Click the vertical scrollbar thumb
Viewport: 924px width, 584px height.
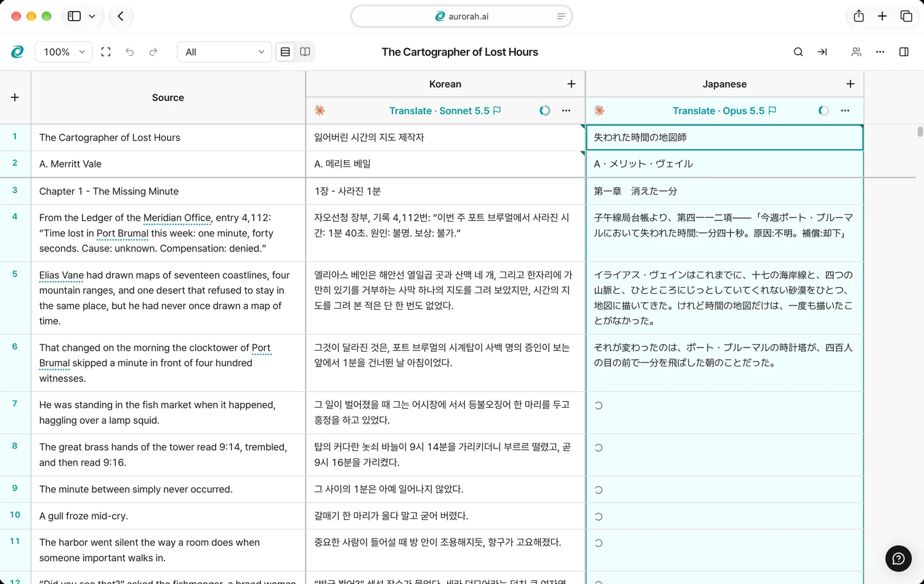tap(920, 131)
